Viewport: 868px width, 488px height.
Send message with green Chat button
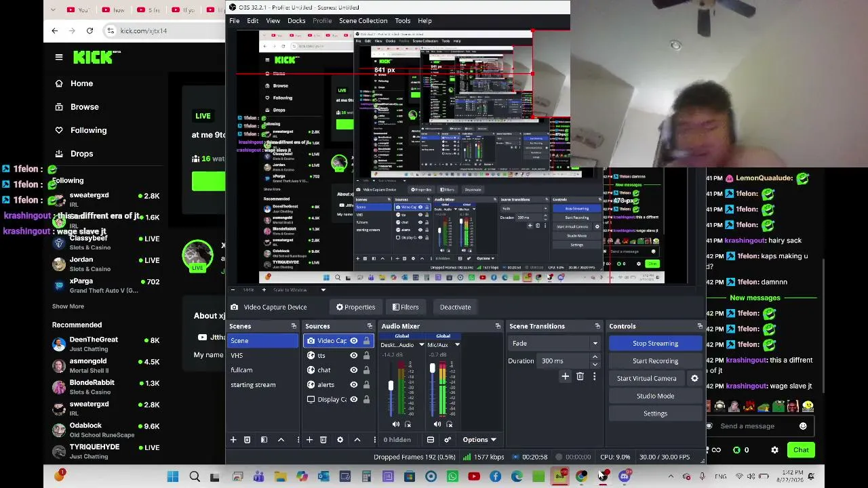(801, 450)
